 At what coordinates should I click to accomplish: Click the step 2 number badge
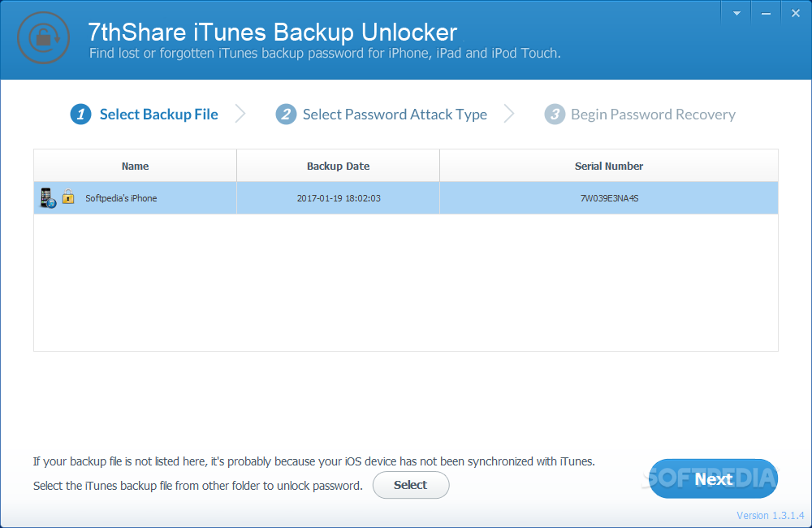(x=286, y=115)
